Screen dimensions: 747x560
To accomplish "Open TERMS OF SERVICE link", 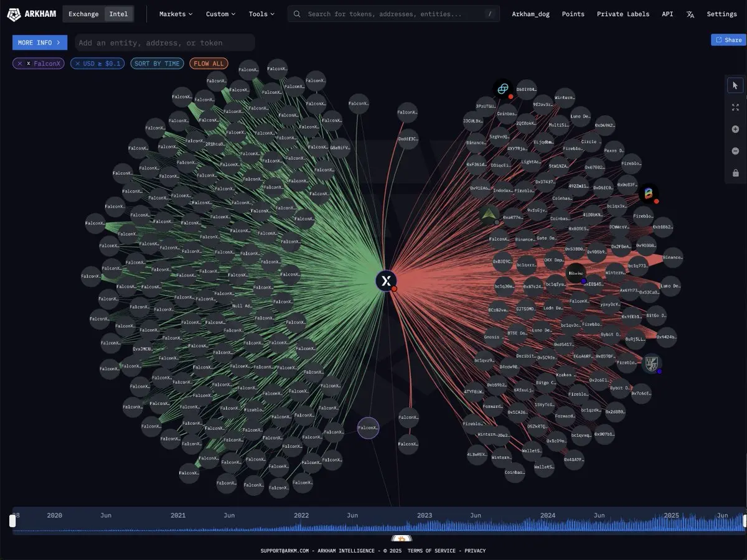I will [x=432, y=551].
